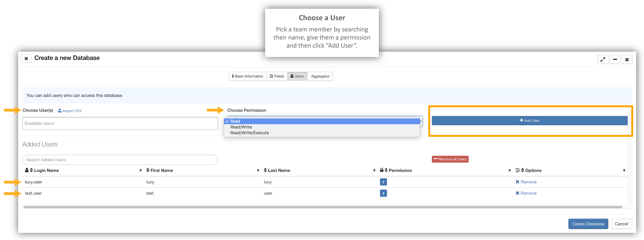Screen dimensions: 644x240
Task: Choose Read permission option
Action: (322, 121)
